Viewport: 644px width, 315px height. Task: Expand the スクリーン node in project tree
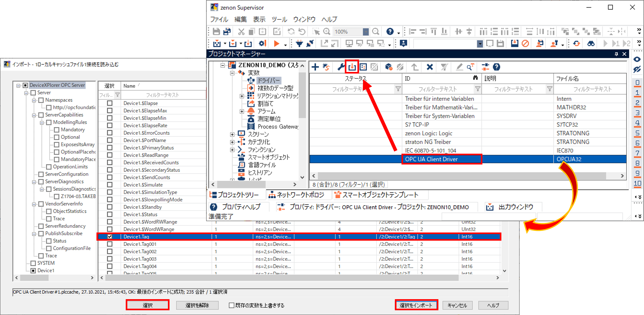[232, 134]
